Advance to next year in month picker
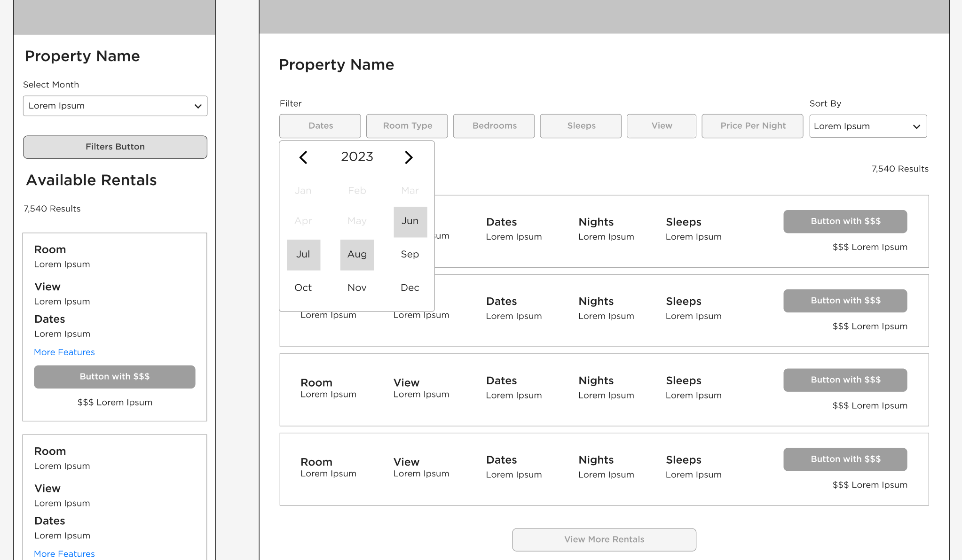962x560 pixels. [409, 157]
